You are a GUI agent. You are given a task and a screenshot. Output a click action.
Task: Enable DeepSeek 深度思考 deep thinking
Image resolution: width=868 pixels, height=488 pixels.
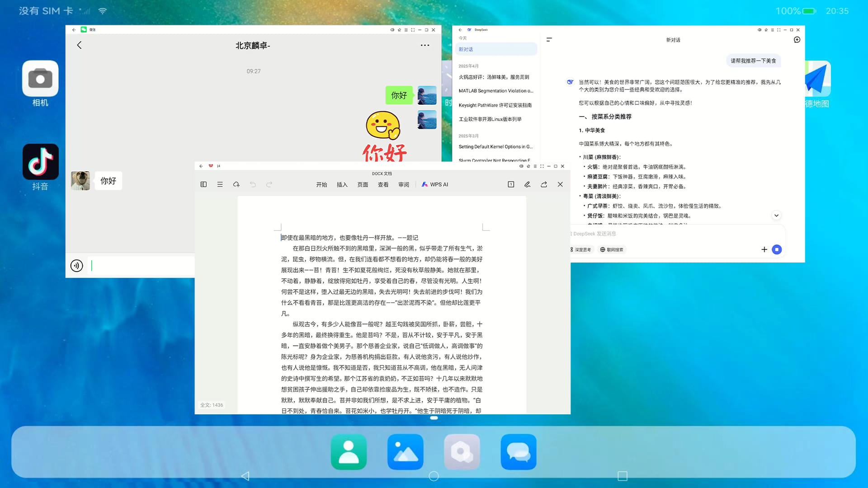point(581,249)
